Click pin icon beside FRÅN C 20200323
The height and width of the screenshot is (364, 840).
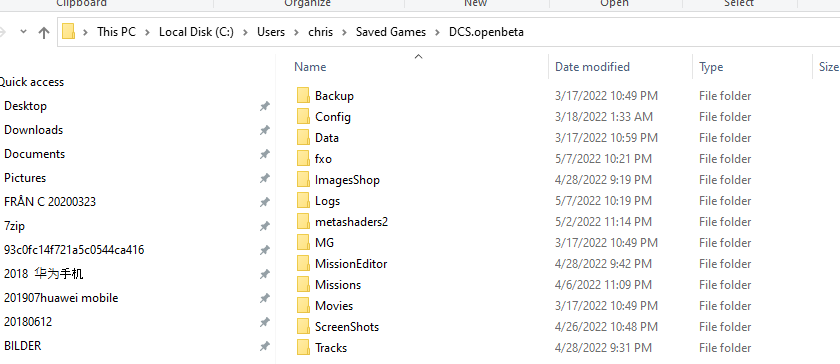265,202
